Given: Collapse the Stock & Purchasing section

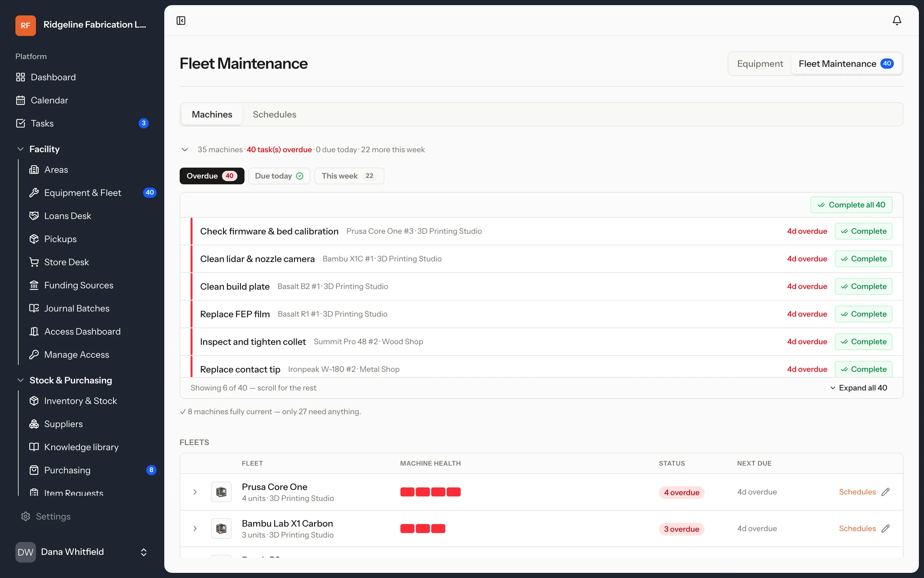Looking at the screenshot, I should 21,381.
